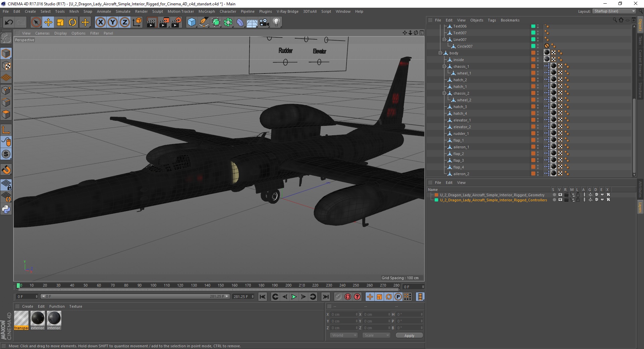Switch to Model mode in left sidebar
The image size is (644, 349).
coord(6,54)
